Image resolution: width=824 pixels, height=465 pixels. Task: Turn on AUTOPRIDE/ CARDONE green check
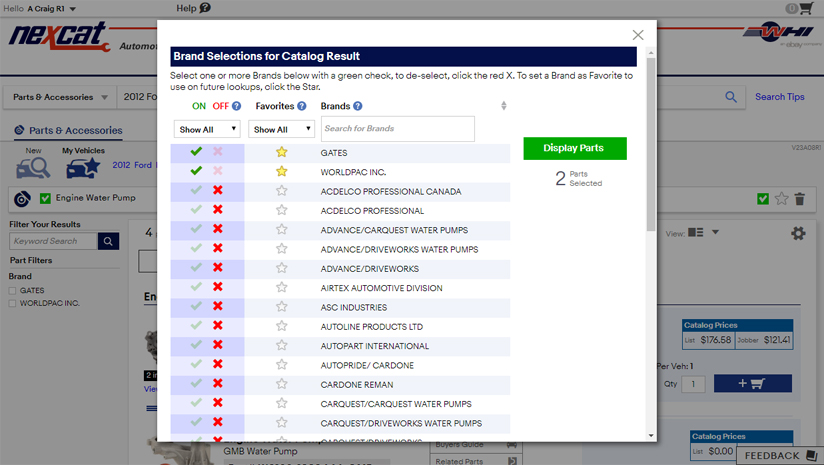[x=196, y=364]
